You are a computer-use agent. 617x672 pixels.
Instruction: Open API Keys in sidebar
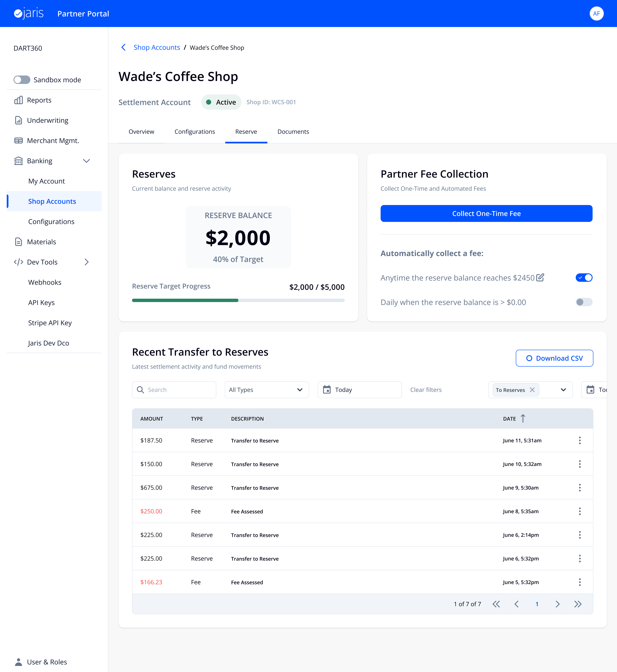[41, 303]
